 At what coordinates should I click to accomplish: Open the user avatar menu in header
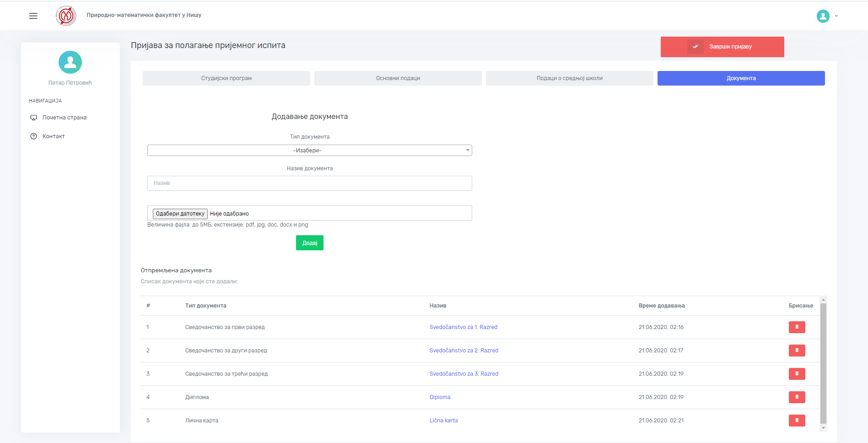point(823,16)
